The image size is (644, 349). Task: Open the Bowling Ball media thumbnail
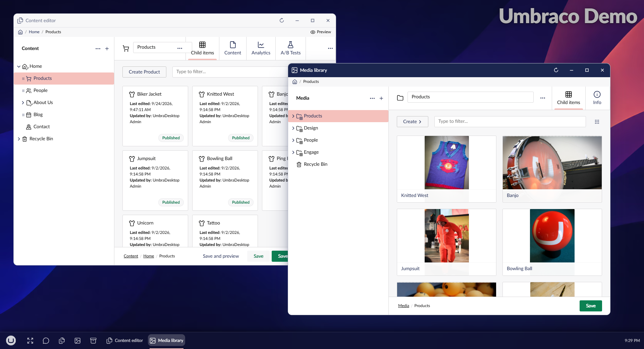tap(552, 242)
